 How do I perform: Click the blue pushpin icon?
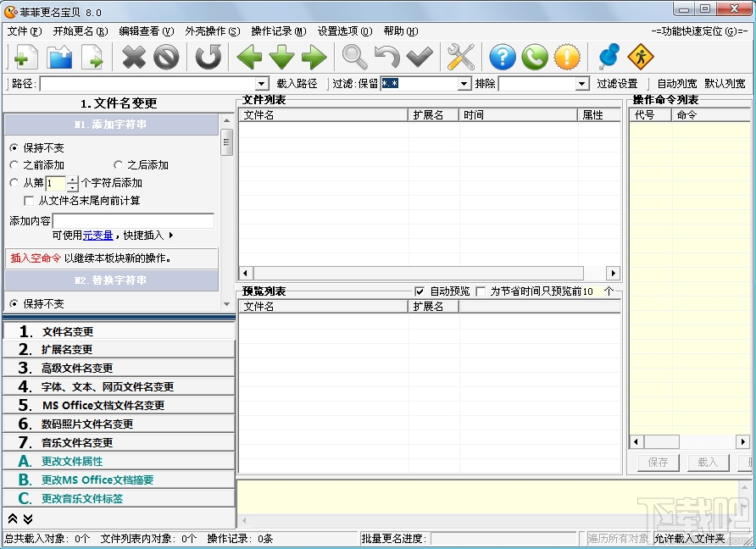[x=609, y=57]
